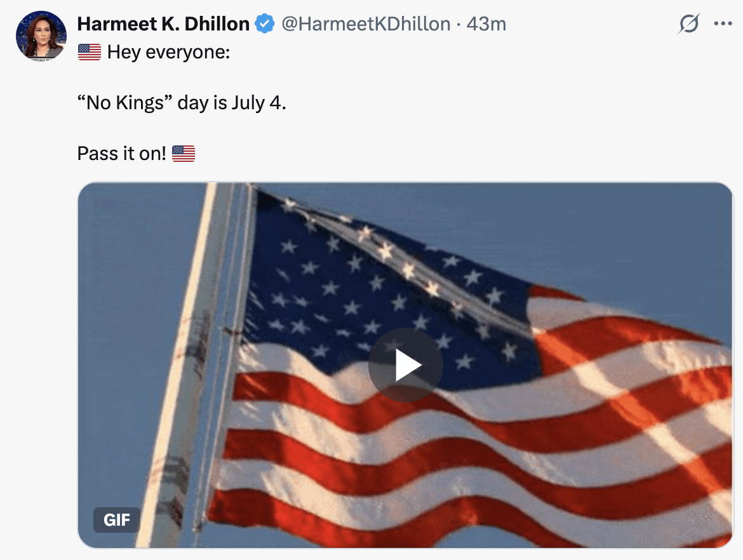Open the Grok explain-post icon
Image resolution: width=743 pixels, height=560 pixels.
[x=688, y=23]
